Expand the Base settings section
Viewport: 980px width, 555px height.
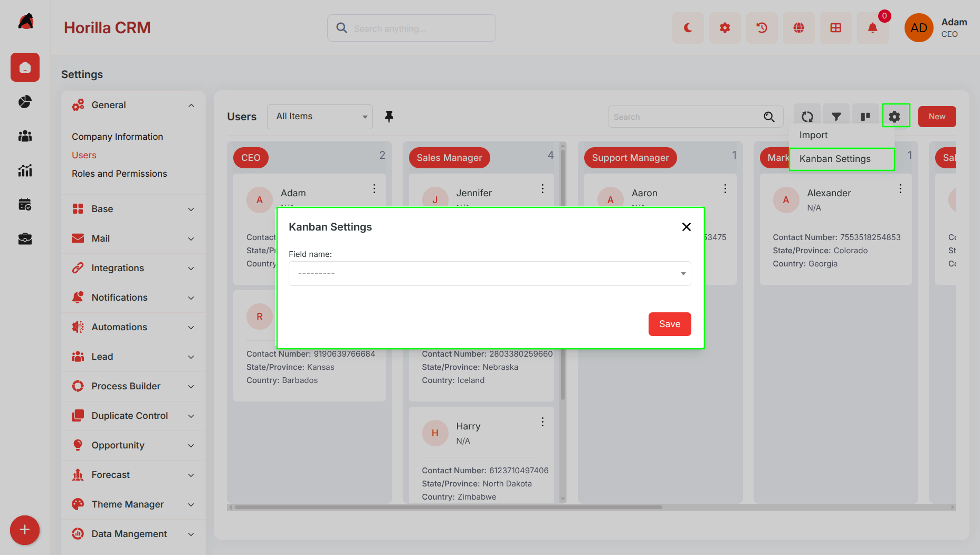point(134,209)
